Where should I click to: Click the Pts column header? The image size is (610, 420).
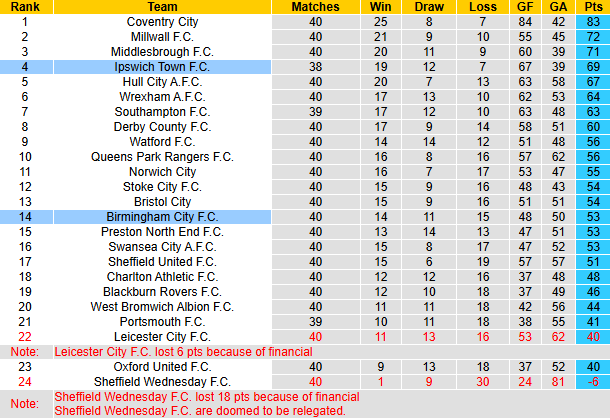tap(593, 7)
